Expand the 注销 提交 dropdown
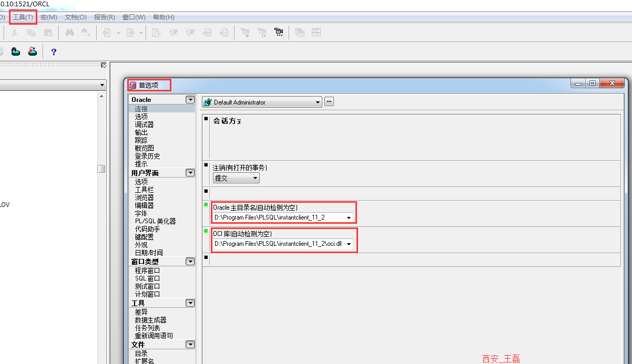The width and height of the screenshot is (632, 364). pos(256,178)
